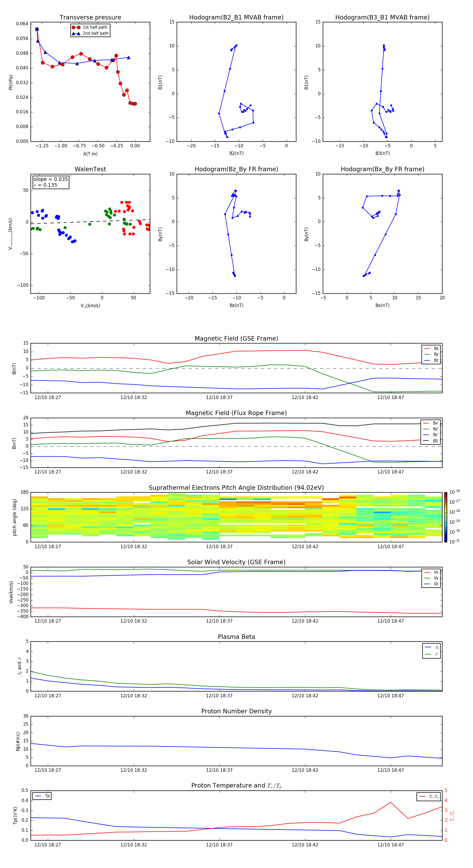Click the 'Proton Number Density' title
Viewport: 473px width, 868px height.
pos(236,711)
